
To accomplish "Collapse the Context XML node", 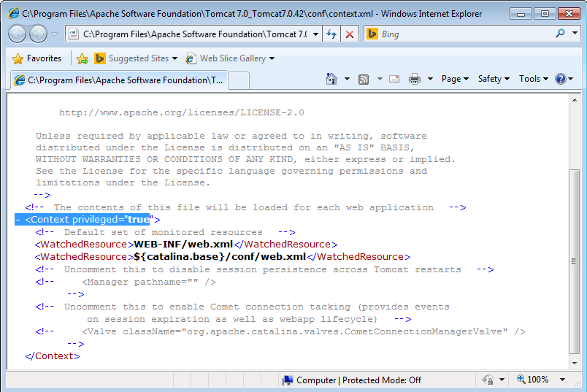I will click(18, 220).
